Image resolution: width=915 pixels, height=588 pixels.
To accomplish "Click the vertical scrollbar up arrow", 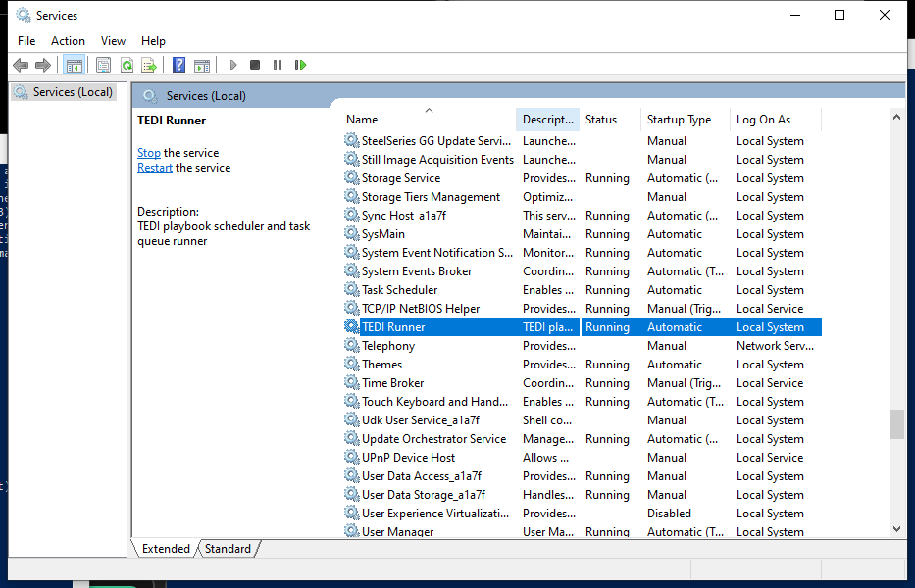I will click(x=897, y=118).
